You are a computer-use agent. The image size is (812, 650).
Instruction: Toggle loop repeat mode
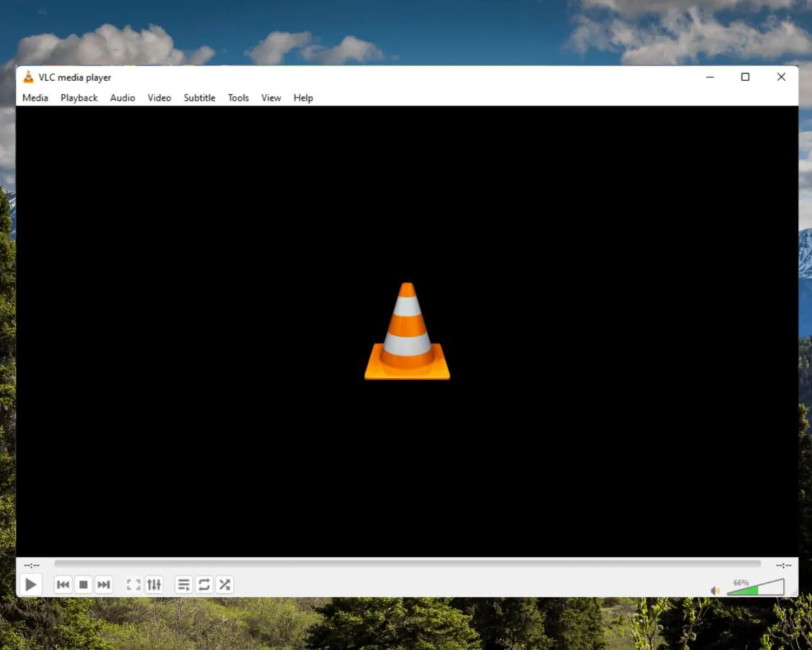click(204, 584)
